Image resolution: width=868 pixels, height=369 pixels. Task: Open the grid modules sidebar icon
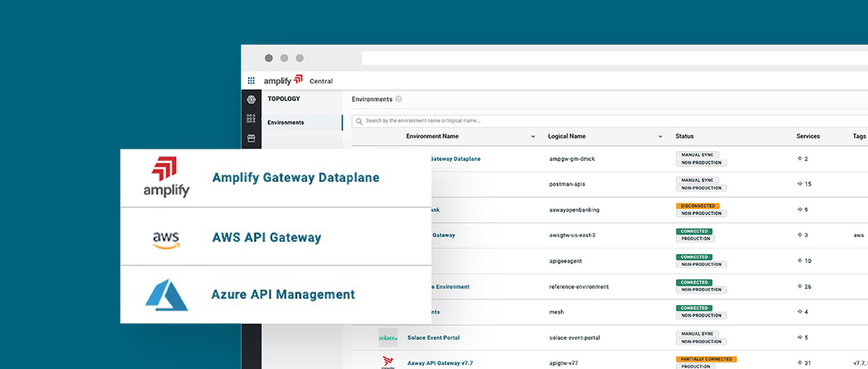(x=251, y=119)
